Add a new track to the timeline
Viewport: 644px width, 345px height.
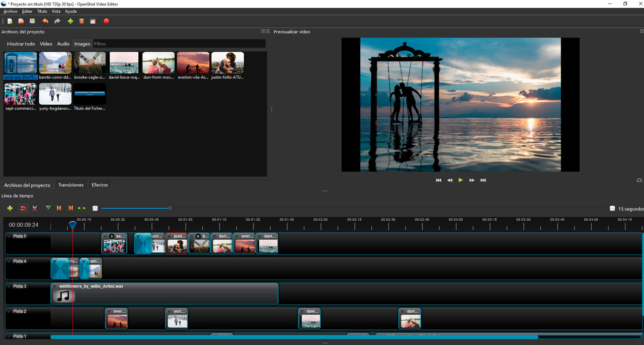pyautogui.click(x=10, y=208)
